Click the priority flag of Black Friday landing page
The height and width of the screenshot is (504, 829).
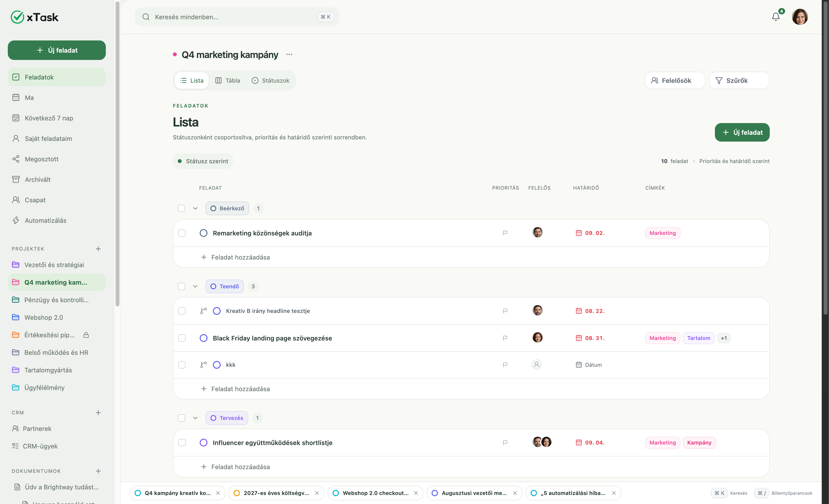point(505,338)
